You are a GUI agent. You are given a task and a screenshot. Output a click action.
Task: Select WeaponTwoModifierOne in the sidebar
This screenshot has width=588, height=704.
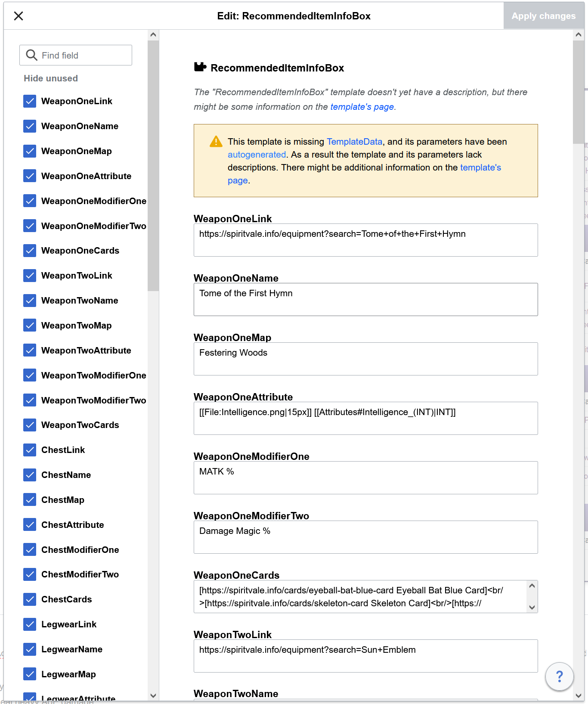pyautogui.click(x=94, y=375)
